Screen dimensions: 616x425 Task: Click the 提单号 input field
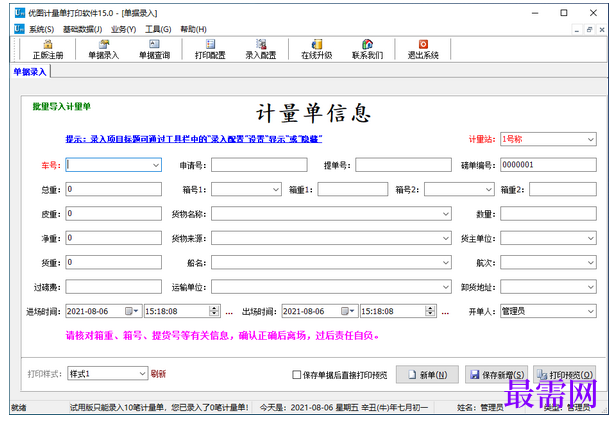(403, 165)
